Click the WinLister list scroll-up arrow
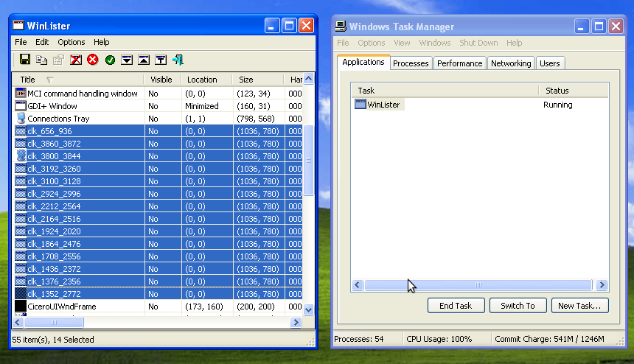The height and width of the screenshot is (364, 634). [308, 79]
